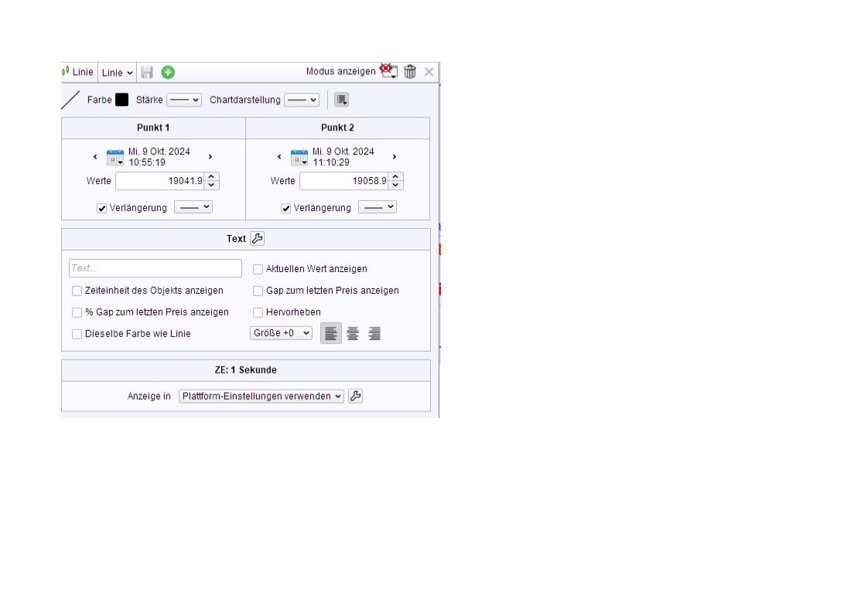The height and width of the screenshot is (613, 868).
Task: Align text left
Action: point(331,333)
